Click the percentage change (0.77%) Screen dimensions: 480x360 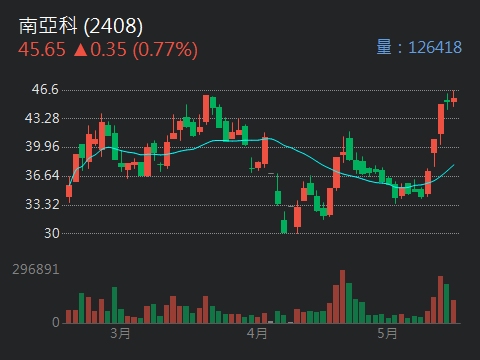tap(165, 50)
